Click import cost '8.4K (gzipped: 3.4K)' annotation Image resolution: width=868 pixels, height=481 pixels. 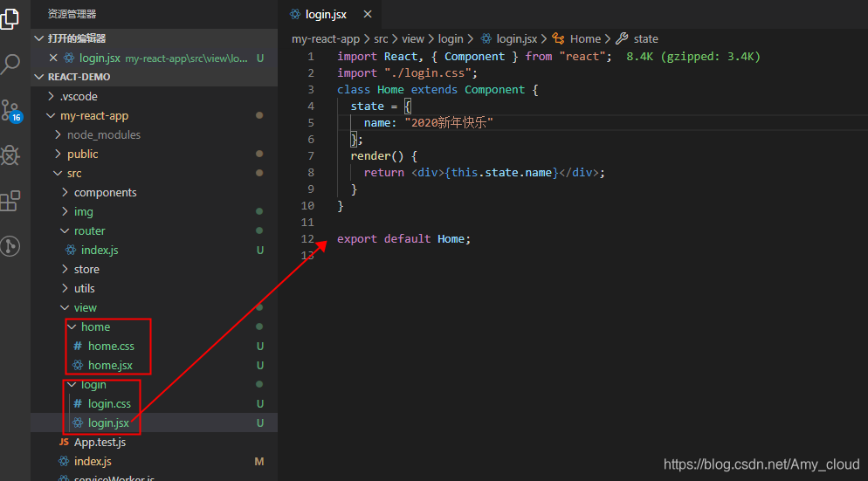[693, 57]
